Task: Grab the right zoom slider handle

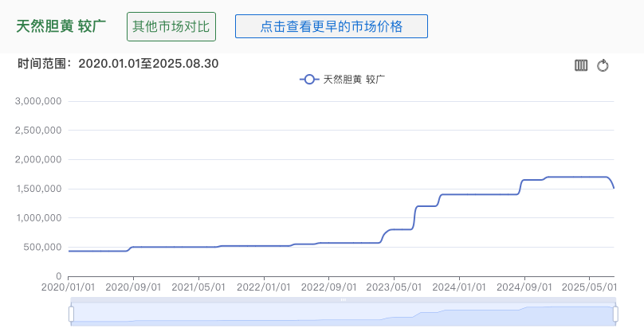Action: click(x=615, y=314)
